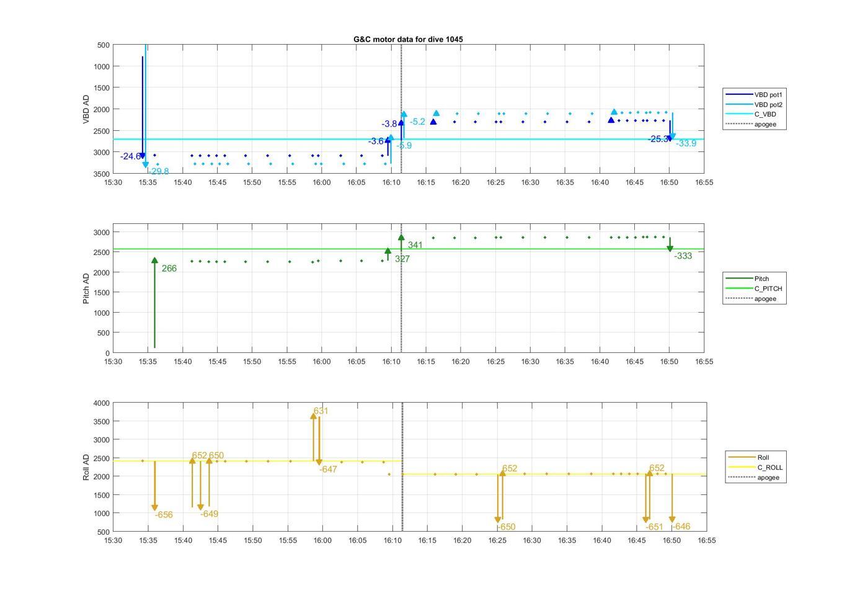Click the 16:55 tick label on Roll plot
This screenshot has height=598, width=868.
coord(706,540)
